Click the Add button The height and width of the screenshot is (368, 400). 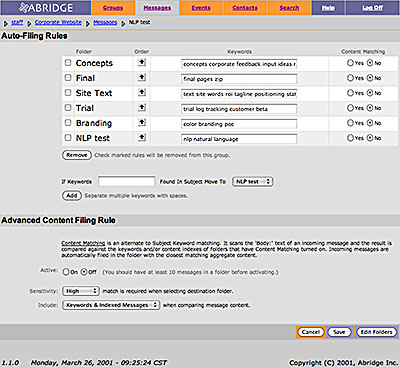click(x=72, y=196)
